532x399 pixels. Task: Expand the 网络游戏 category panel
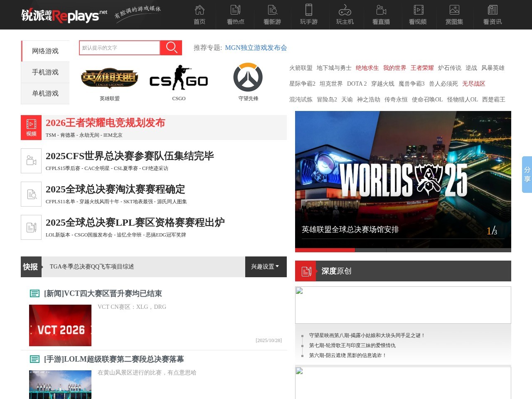point(45,51)
